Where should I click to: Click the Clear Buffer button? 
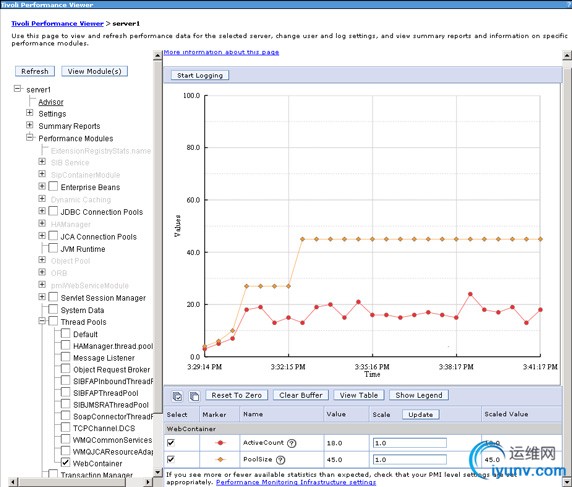(x=301, y=395)
